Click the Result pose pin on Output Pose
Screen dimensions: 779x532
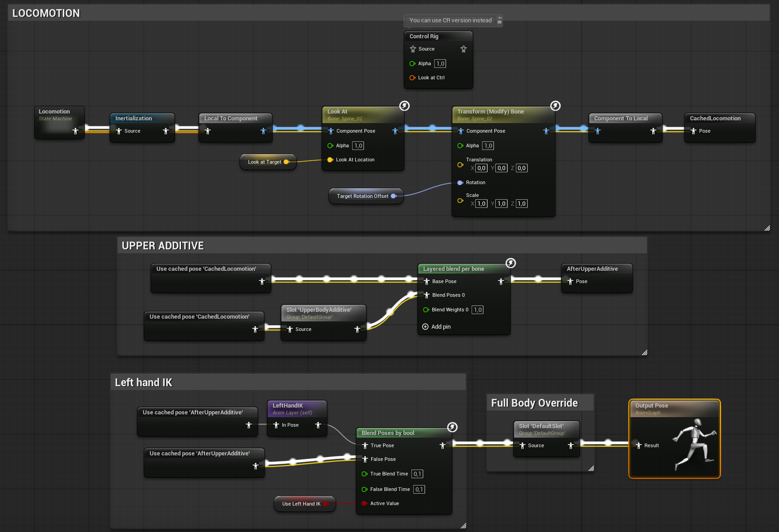[x=639, y=445]
